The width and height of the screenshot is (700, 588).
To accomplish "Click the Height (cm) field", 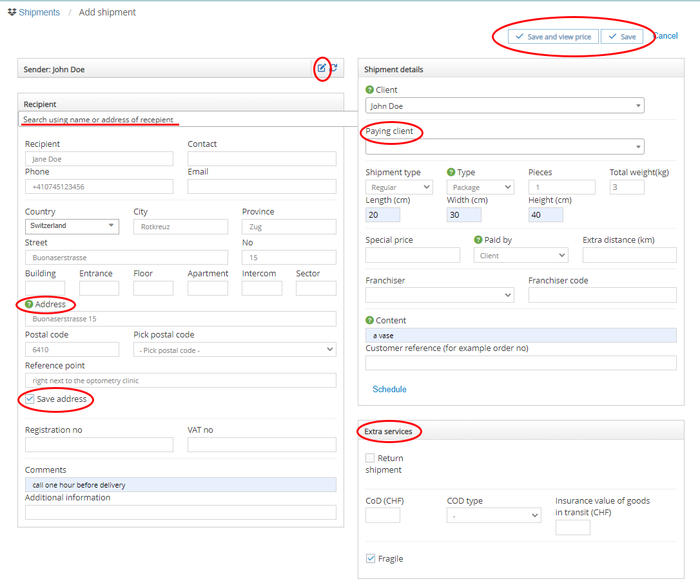I will click(545, 215).
